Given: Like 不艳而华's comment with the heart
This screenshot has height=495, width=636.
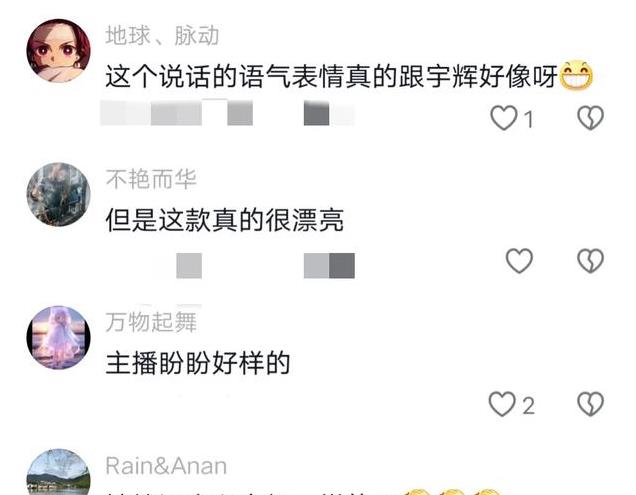Looking at the screenshot, I should pyautogui.click(x=519, y=260).
